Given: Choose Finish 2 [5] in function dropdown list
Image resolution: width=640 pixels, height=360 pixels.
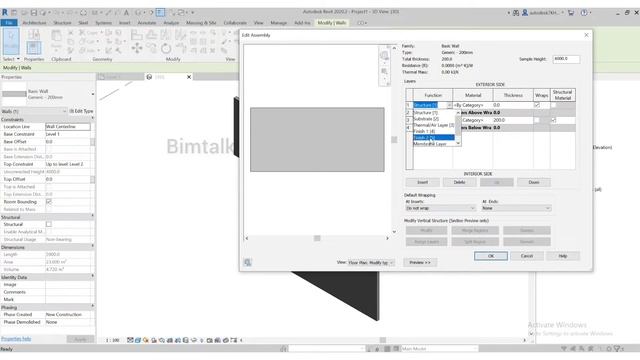Looking at the screenshot, I should (433, 138).
